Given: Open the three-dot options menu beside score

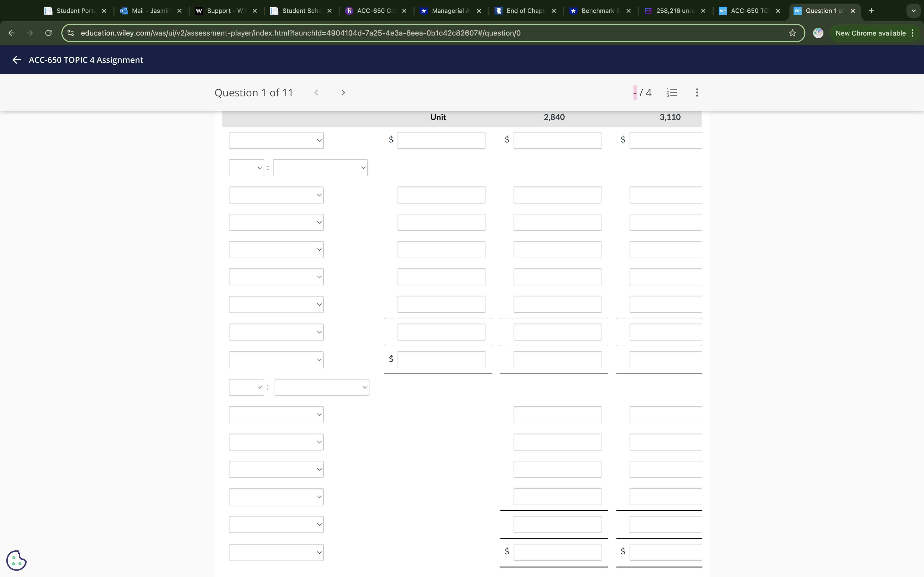Looking at the screenshot, I should (697, 93).
